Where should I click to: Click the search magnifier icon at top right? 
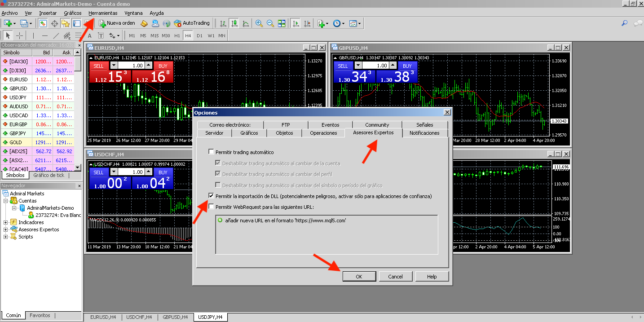coord(624,23)
